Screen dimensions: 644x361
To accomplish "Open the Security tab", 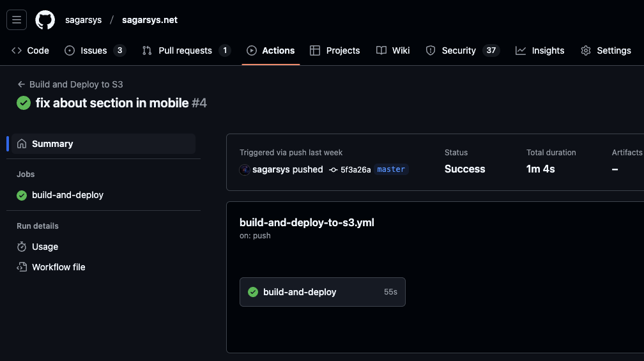I will (x=459, y=50).
